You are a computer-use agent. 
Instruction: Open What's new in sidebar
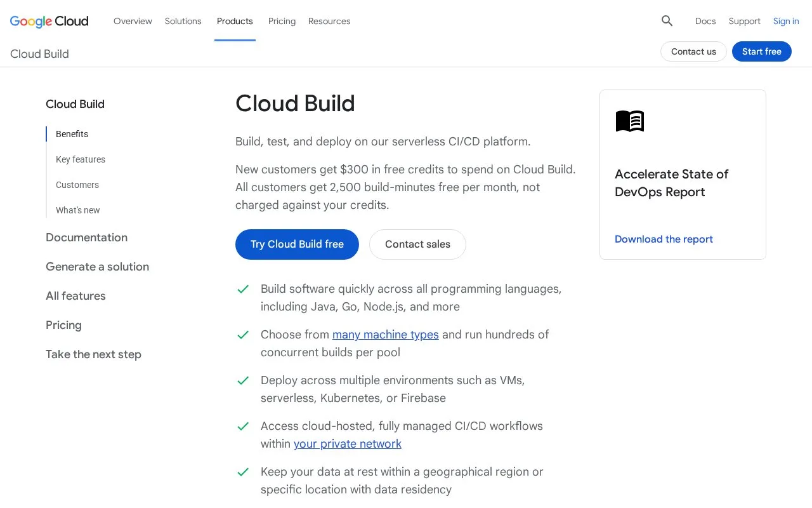[x=78, y=210]
